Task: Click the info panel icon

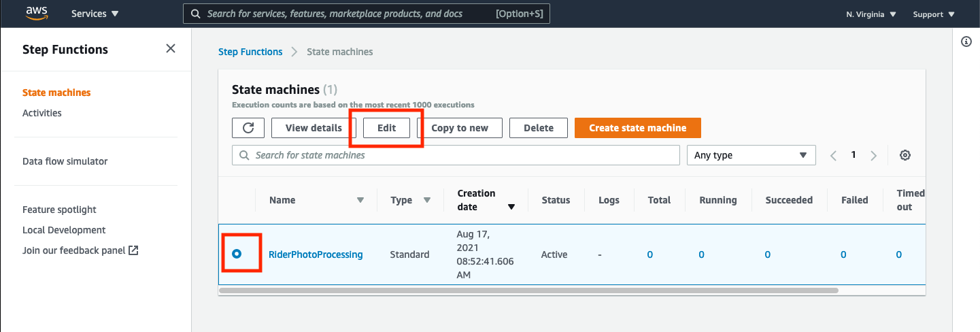Action: (966, 41)
